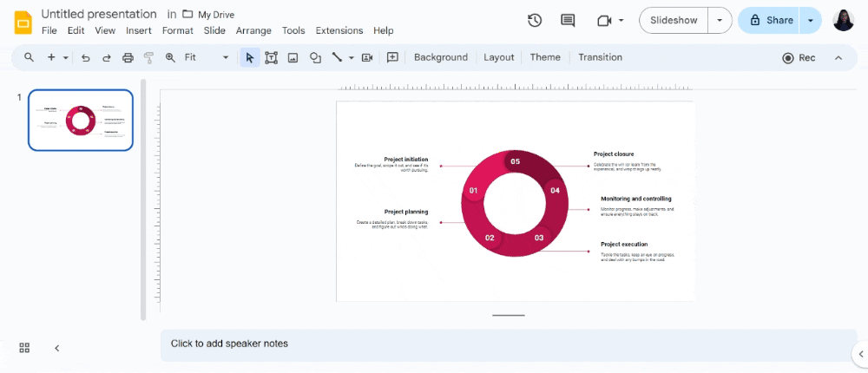Open the Edit menu
The image size is (868, 373).
(x=76, y=31)
